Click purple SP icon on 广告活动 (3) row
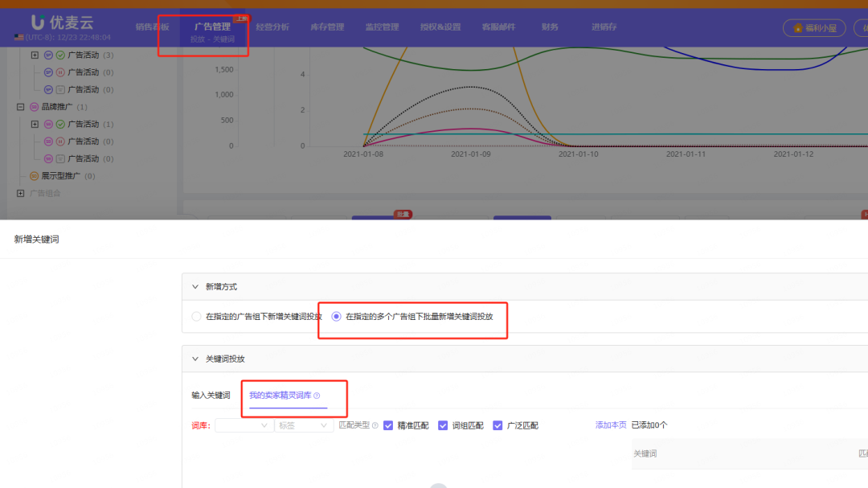Screen dimensions: 868x488 [48, 55]
